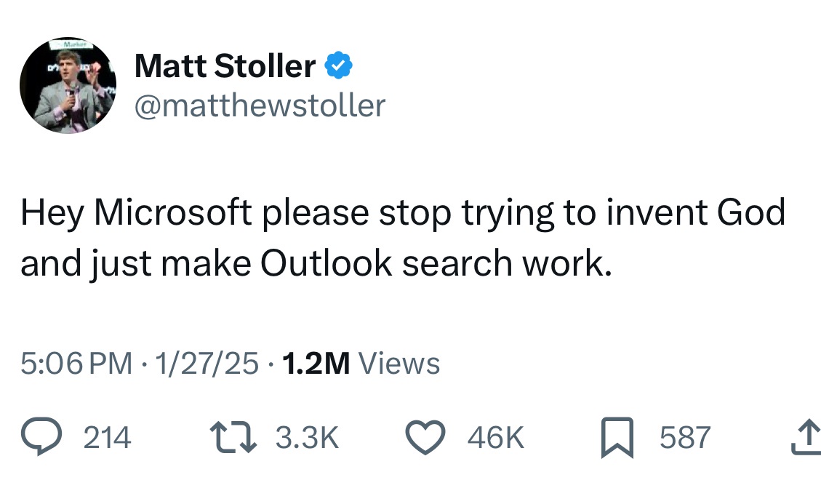Open the share arrow icon
The width and height of the screenshot is (821, 504).
click(x=807, y=437)
